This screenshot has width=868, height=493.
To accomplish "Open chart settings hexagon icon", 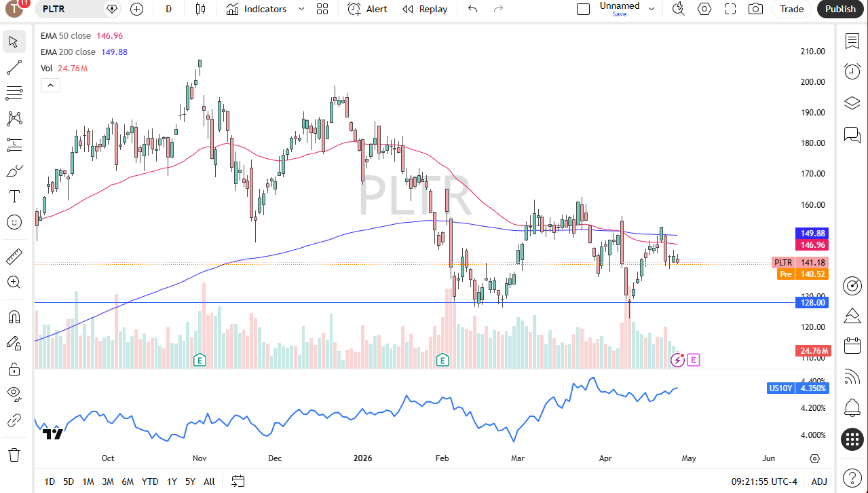I will (704, 9).
